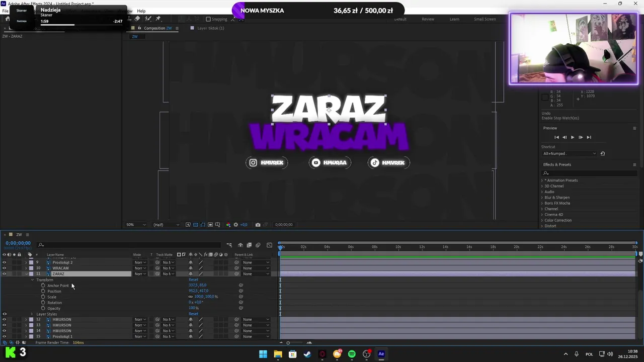Open the parent dropdown for ZARAZ layer
This screenshot has width=644, height=362.
coord(256,274)
